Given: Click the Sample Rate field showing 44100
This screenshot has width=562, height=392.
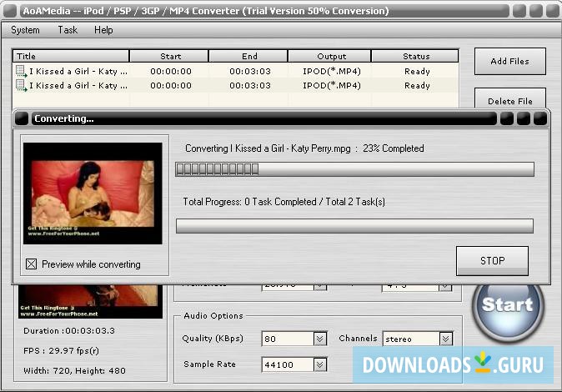Looking at the screenshot, I should coord(289,364).
